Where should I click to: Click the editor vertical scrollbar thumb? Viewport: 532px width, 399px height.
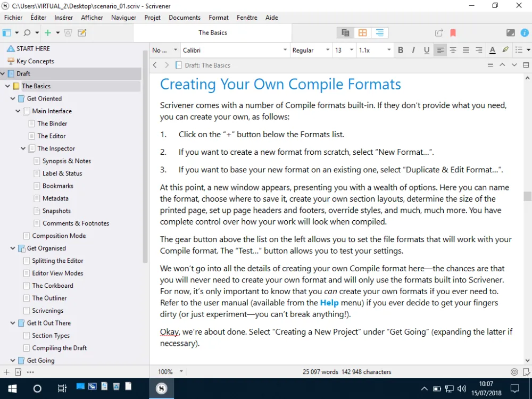[527, 196]
